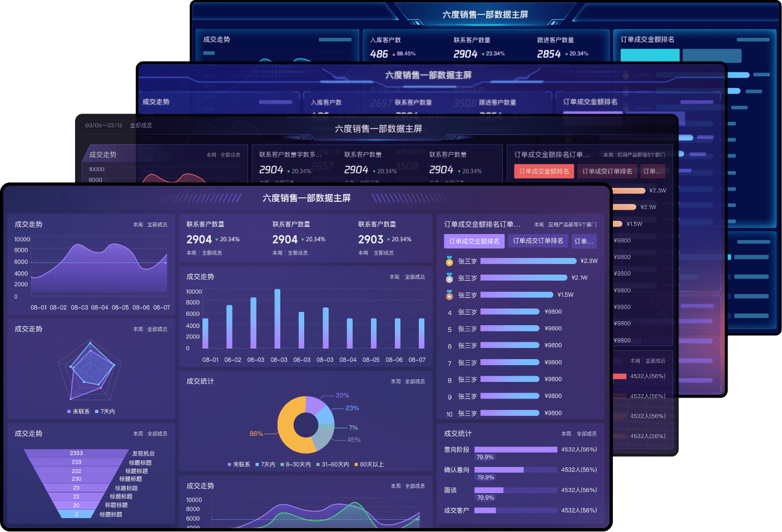The width and height of the screenshot is (782, 532).
Task: Toggle 7天内 series in donut chart legend
Action: (x=265, y=464)
